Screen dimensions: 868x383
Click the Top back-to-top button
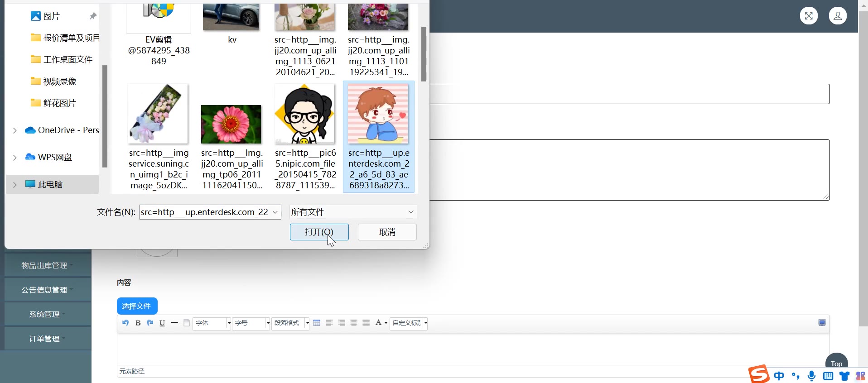pyautogui.click(x=836, y=364)
